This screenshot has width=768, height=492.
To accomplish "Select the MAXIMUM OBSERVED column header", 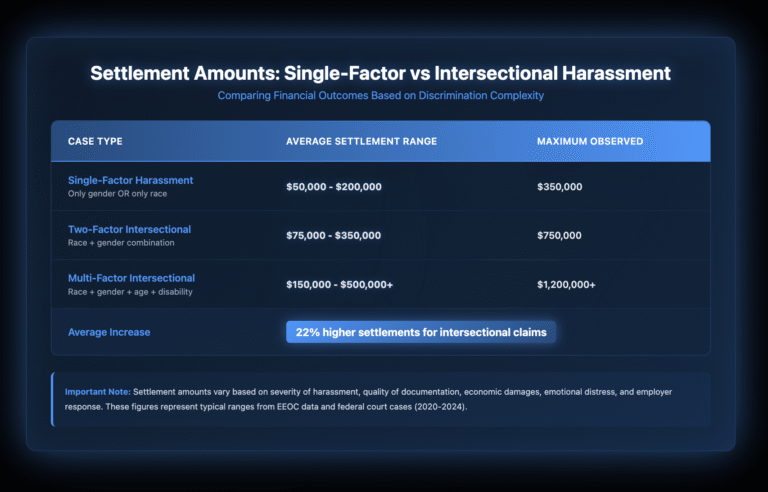I will coord(590,141).
